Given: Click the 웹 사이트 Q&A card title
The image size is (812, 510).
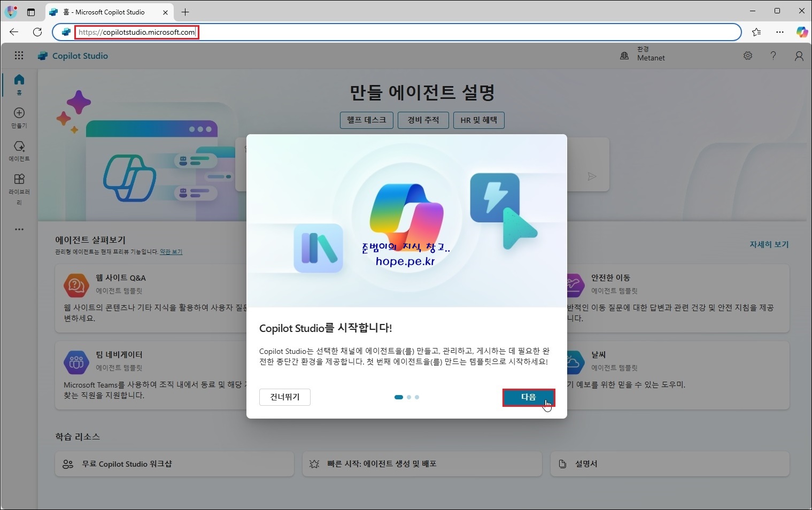Looking at the screenshot, I should (x=121, y=278).
